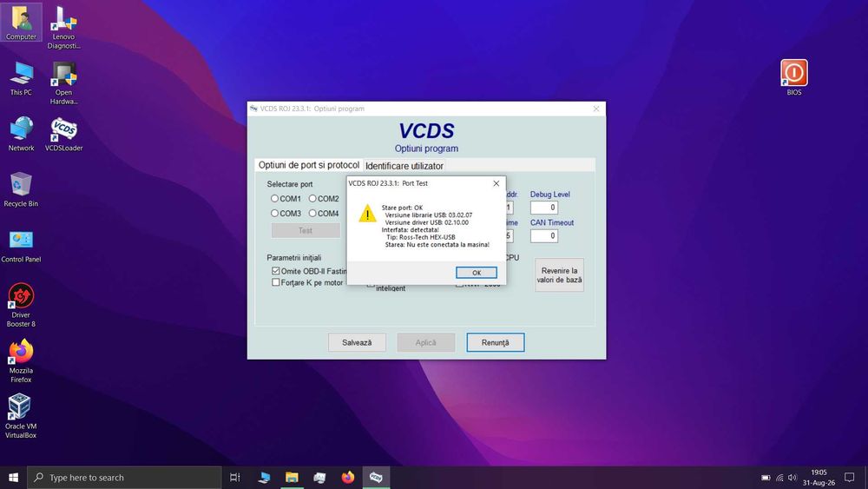This screenshot has height=489, width=868.
Task: Toggle the Forțare K pe motor checkbox
Action: tap(276, 282)
